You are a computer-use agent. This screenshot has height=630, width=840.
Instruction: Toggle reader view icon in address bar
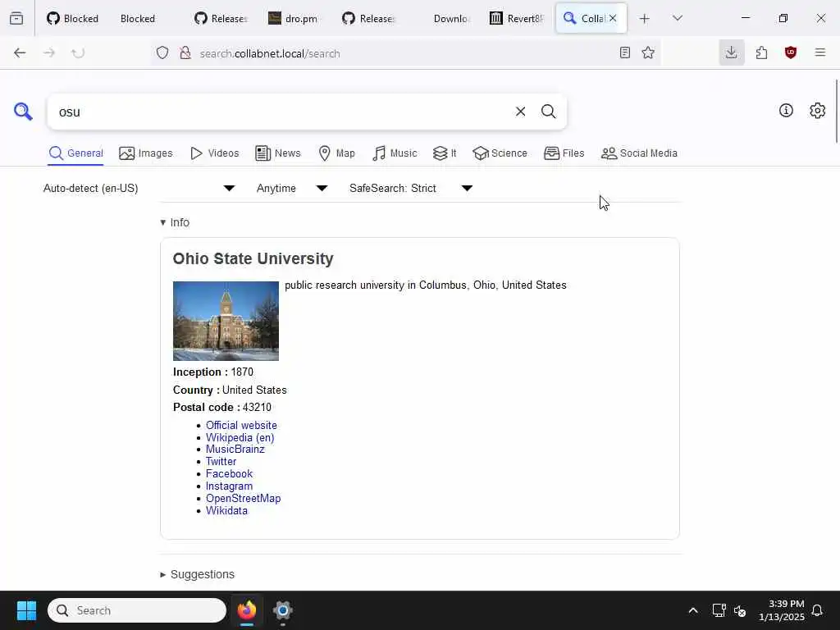[624, 52]
